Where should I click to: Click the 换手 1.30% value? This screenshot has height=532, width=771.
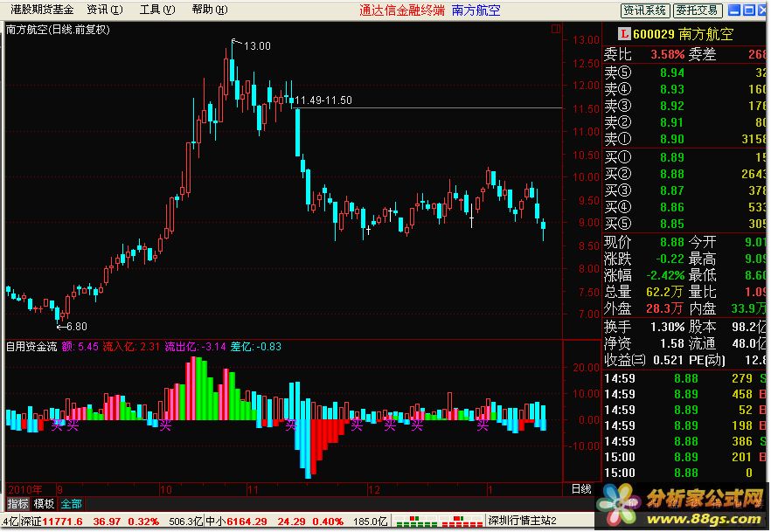[667, 327]
